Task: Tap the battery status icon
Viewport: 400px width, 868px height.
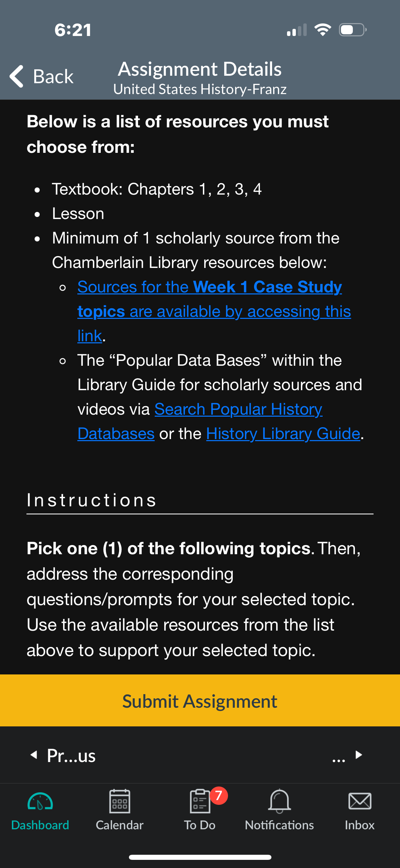Action: click(x=353, y=30)
